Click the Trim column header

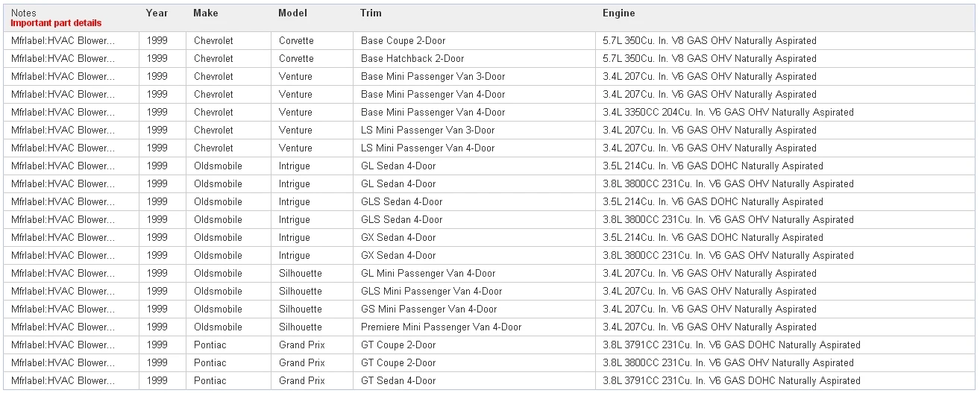click(x=371, y=13)
